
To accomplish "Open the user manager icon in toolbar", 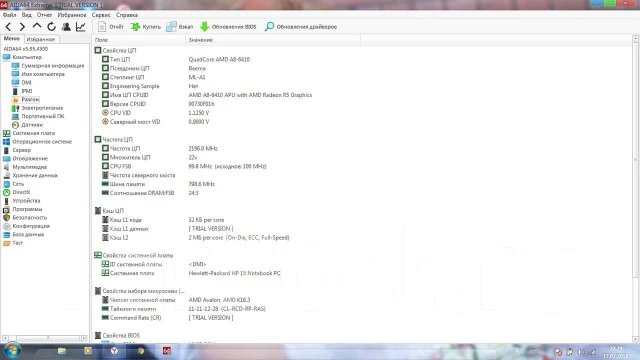I will pyautogui.click(x=66, y=27).
